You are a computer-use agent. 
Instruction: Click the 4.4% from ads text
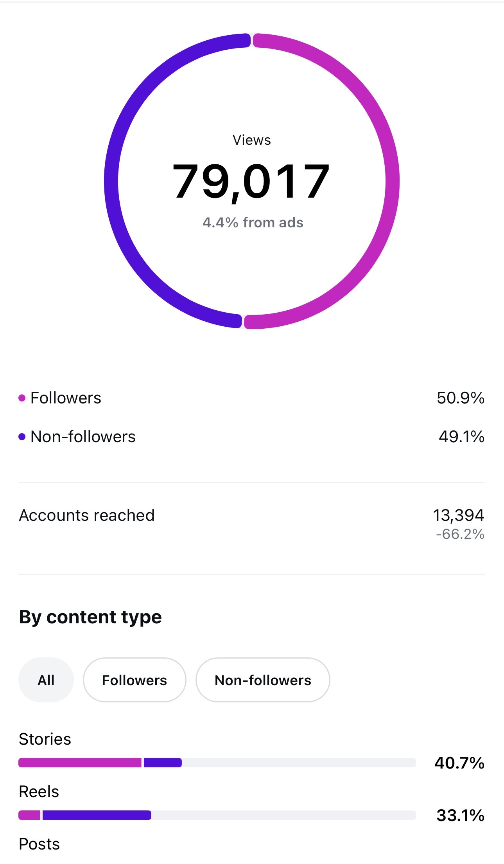[253, 223]
